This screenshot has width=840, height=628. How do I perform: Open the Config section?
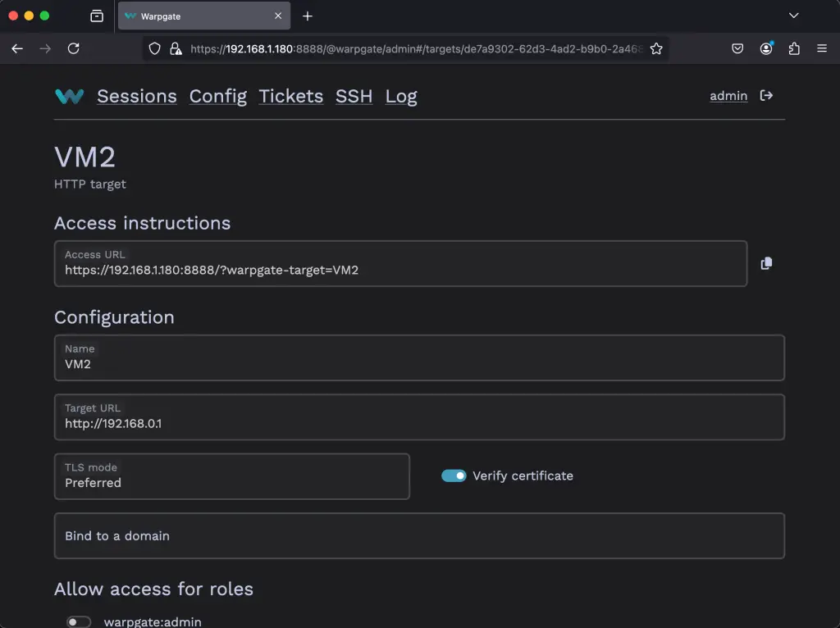point(217,96)
